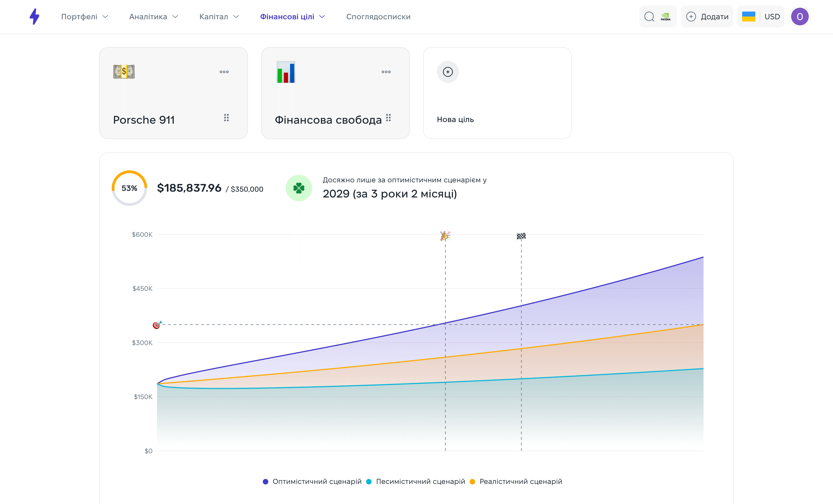Click the checkered flag chart marker
Screen dimensions: 833x504
pos(521,236)
